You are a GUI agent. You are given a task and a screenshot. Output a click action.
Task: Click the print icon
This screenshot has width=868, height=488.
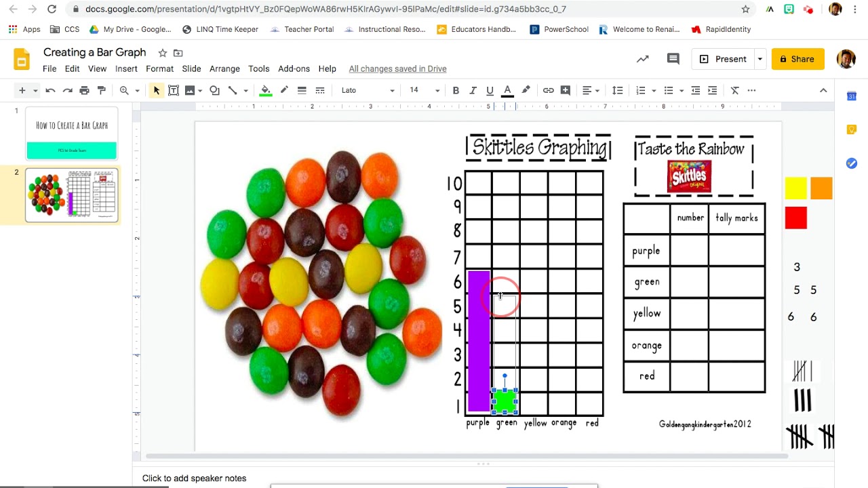click(x=84, y=90)
